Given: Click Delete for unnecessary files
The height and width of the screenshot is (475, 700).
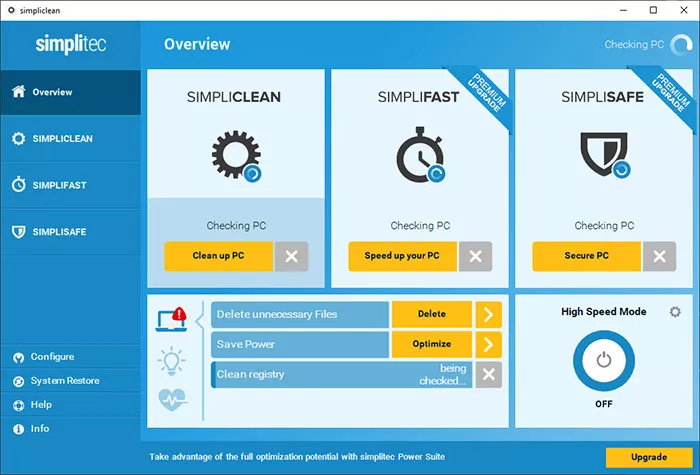Looking at the screenshot, I should (432, 314).
